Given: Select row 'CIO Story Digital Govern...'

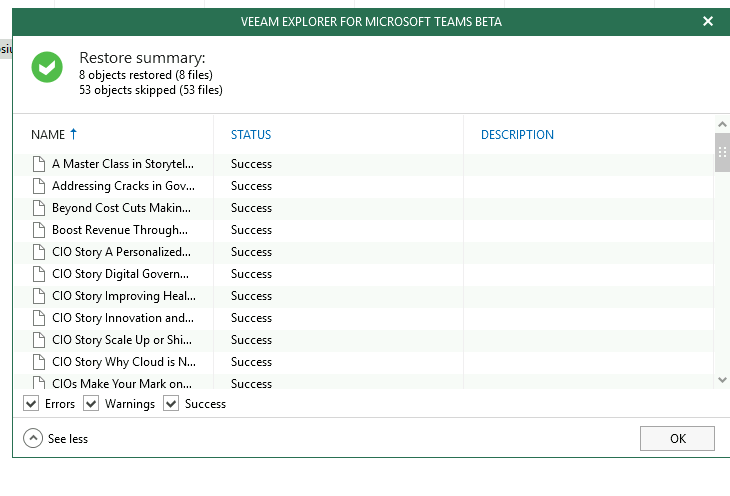Looking at the screenshot, I should [x=363, y=274].
